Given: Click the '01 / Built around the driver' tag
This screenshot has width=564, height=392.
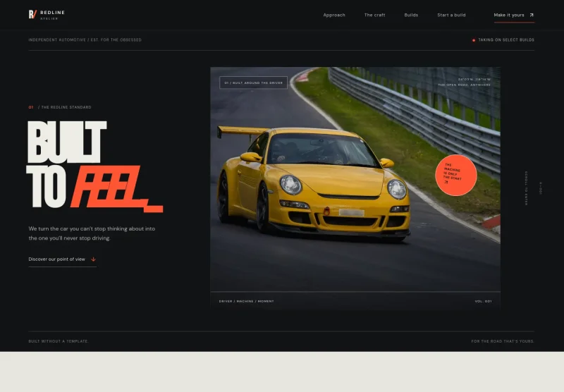Looking at the screenshot, I should point(253,82).
